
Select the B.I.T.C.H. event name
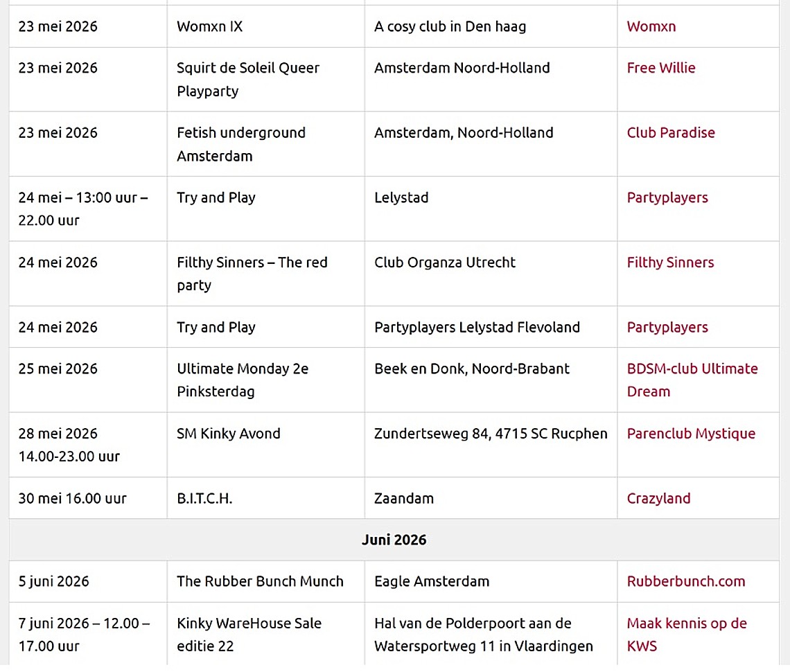tap(204, 499)
